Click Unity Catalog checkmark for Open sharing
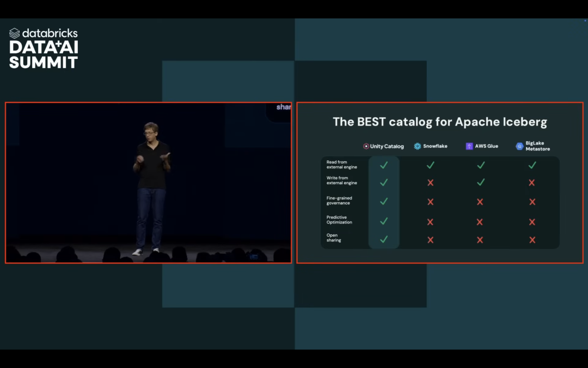This screenshot has width=588, height=368. 384,239
